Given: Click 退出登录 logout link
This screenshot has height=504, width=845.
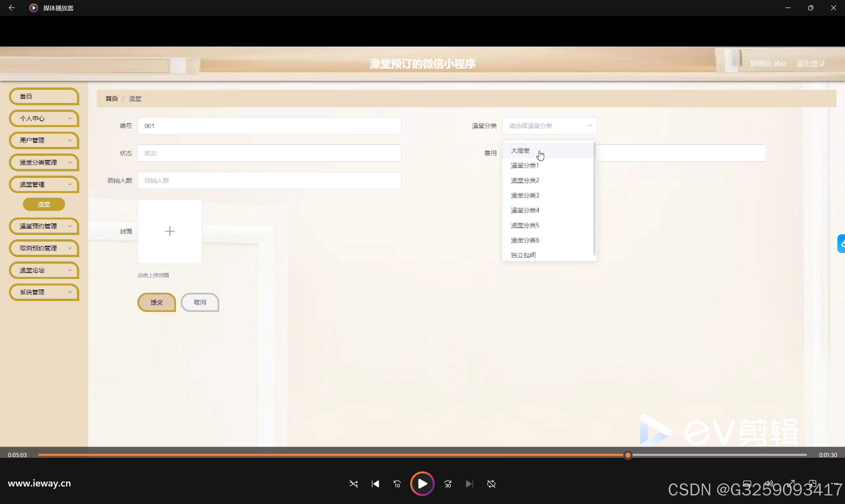Looking at the screenshot, I should click(811, 63).
